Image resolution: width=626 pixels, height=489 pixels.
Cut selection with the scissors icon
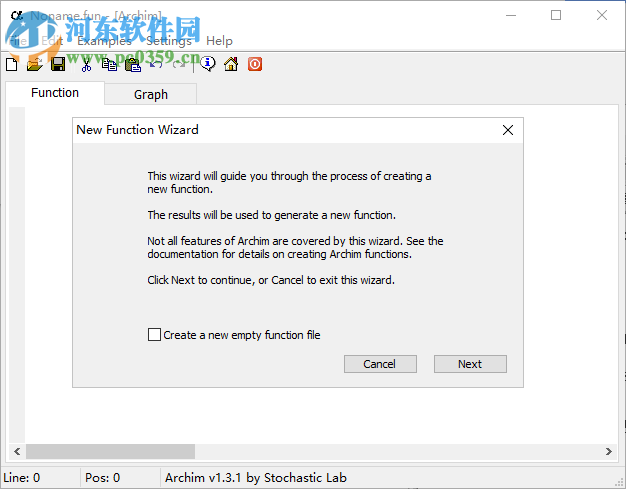(86, 64)
